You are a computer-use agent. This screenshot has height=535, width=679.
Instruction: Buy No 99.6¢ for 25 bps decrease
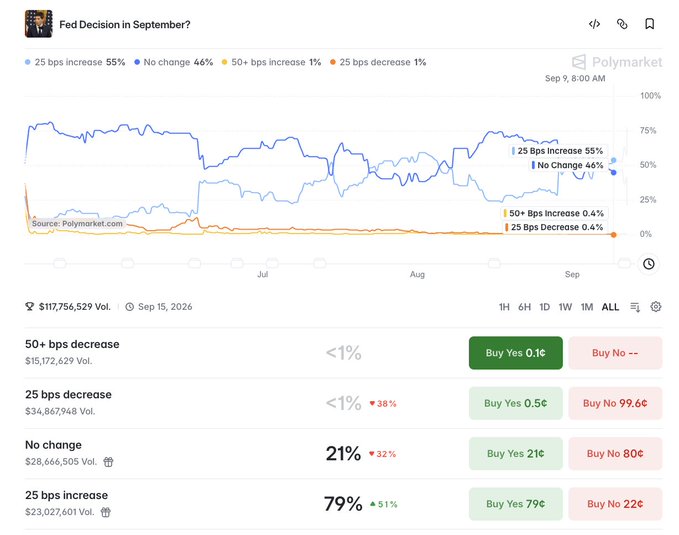pyautogui.click(x=615, y=403)
